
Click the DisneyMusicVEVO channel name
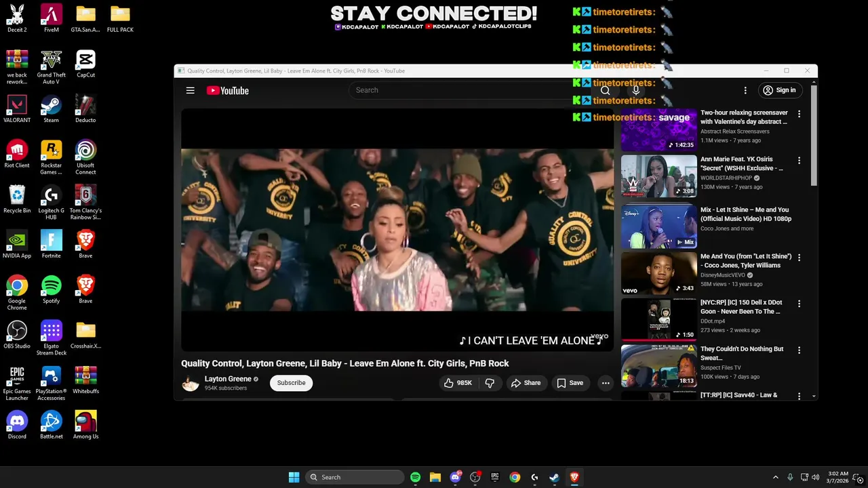tap(723, 275)
